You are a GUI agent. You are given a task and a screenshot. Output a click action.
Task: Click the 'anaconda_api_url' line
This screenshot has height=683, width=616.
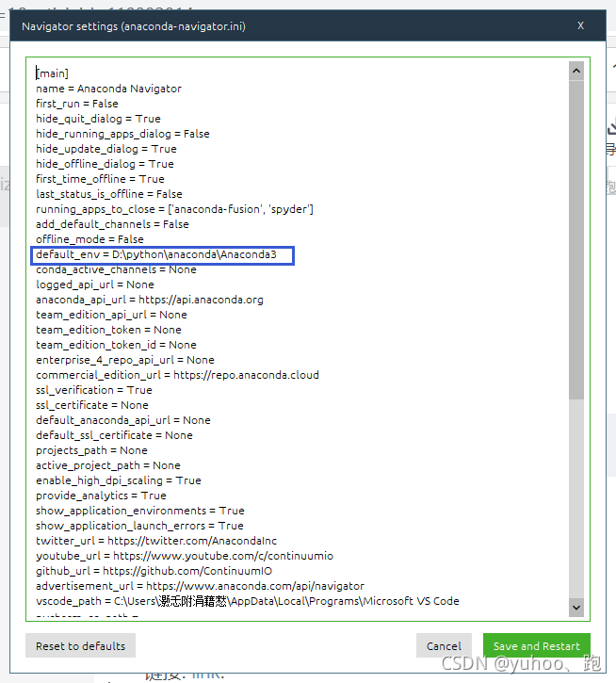point(150,300)
